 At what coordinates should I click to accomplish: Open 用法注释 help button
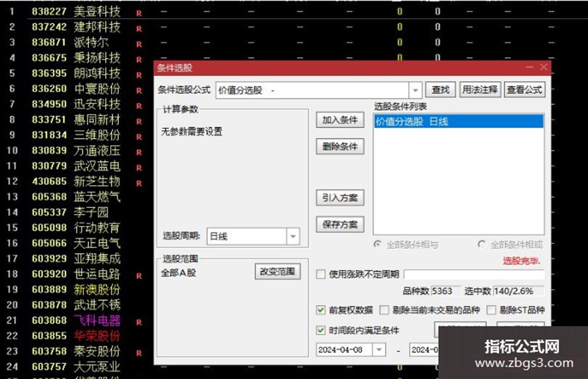pos(480,90)
